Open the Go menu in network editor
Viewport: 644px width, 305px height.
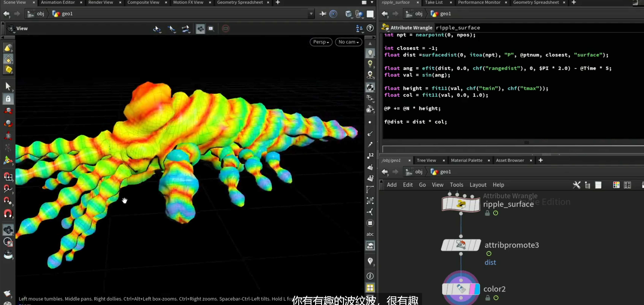(x=422, y=185)
